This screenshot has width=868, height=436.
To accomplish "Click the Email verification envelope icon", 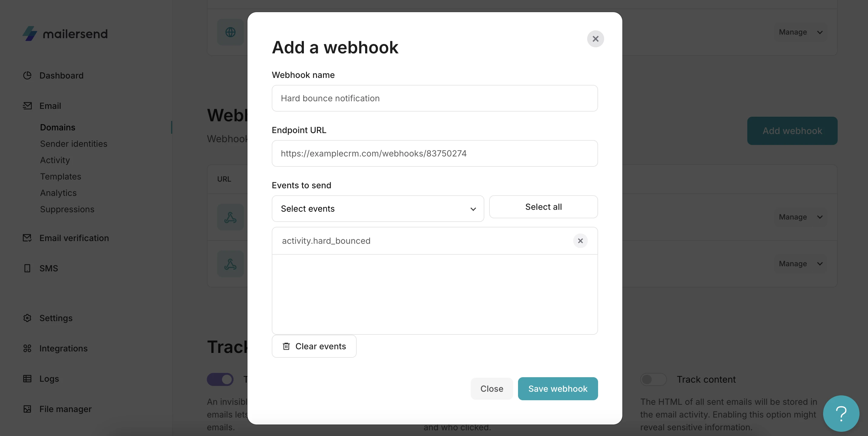I will (27, 238).
